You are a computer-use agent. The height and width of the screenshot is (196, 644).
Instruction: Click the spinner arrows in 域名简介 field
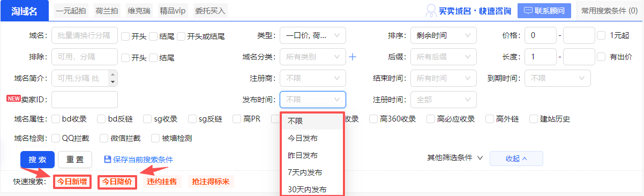pos(113,78)
